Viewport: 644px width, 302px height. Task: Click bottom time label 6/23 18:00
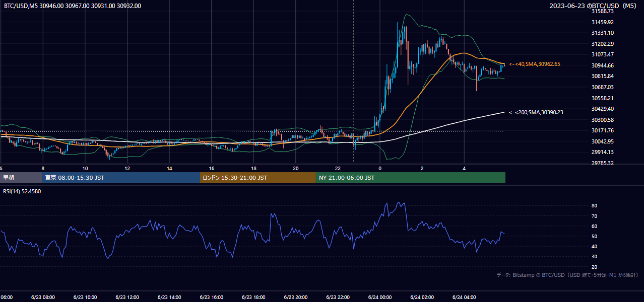(253, 297)
